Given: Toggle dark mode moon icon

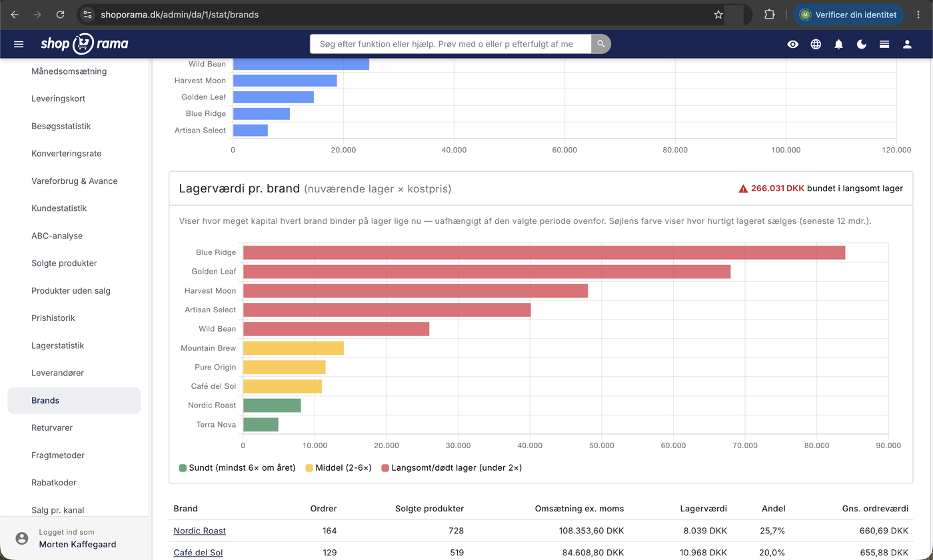Looking at the screenshot, I should 862,44.
